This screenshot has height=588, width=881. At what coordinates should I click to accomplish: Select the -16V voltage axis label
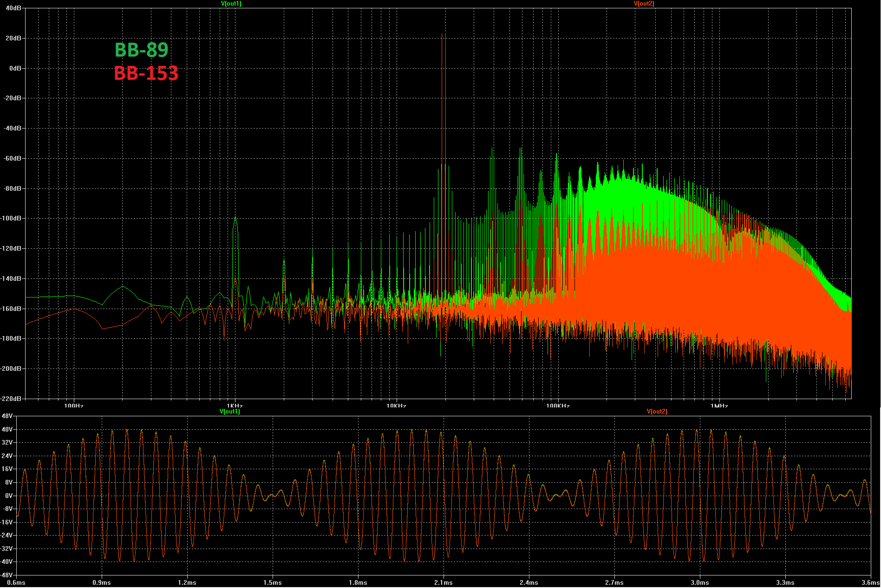[x=7, y=523]
